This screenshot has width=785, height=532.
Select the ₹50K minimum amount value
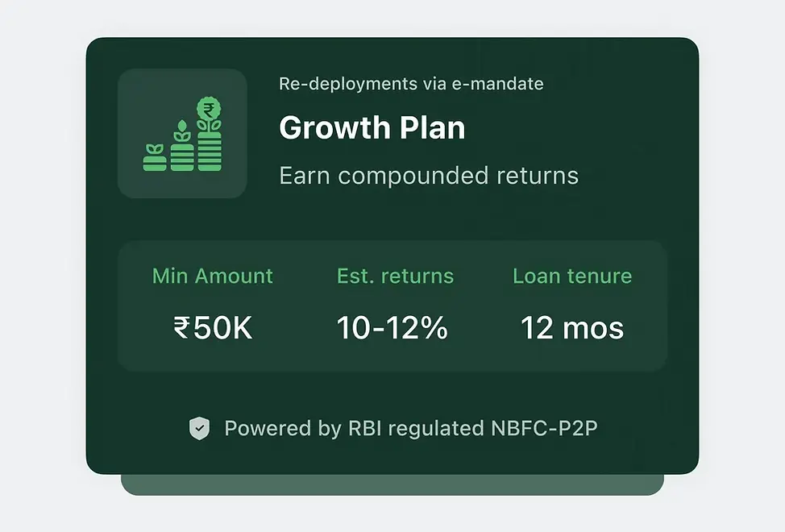(213, 328)
